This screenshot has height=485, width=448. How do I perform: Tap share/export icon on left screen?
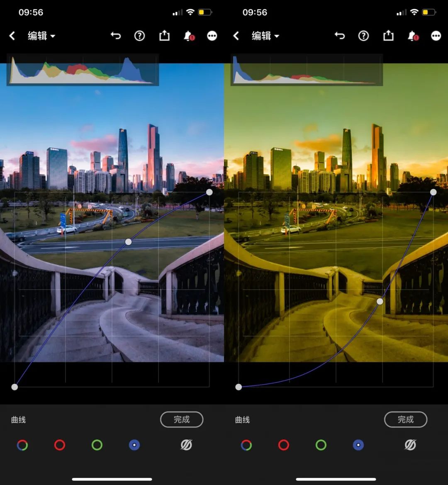[165, 36]
